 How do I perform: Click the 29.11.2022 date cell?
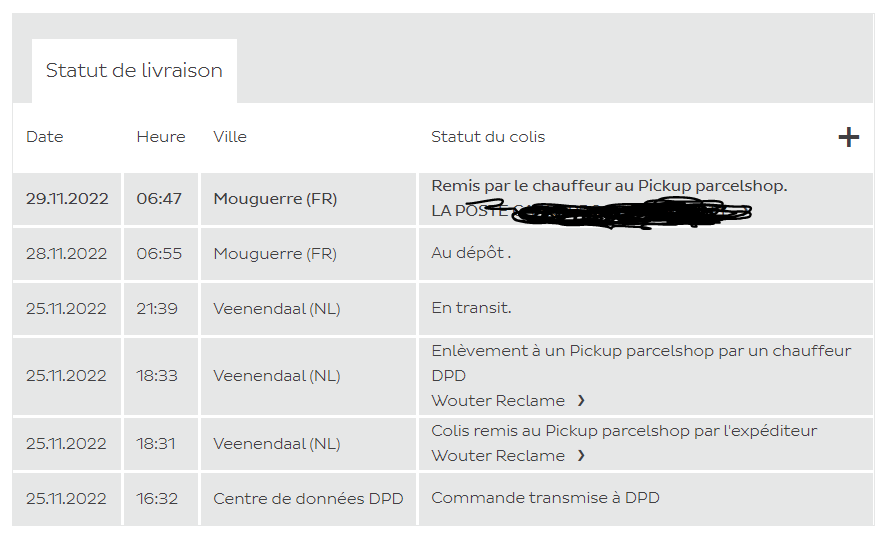click(67, 199)
